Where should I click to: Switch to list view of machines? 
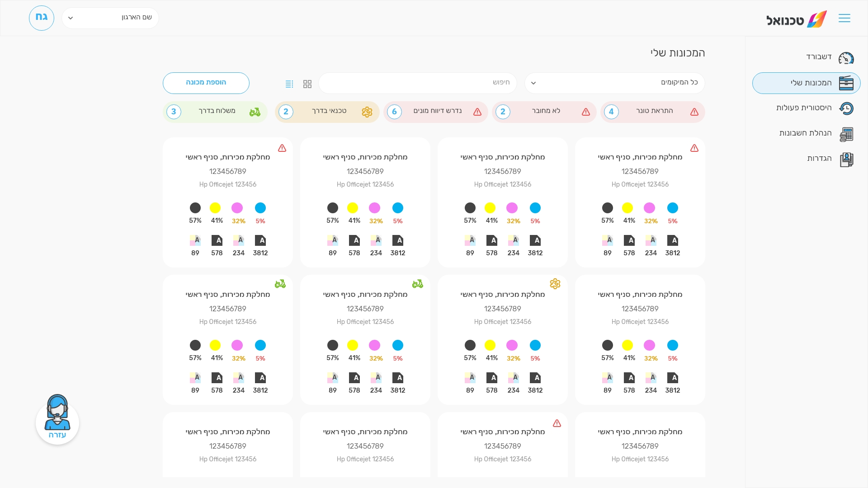coord(289,84)
